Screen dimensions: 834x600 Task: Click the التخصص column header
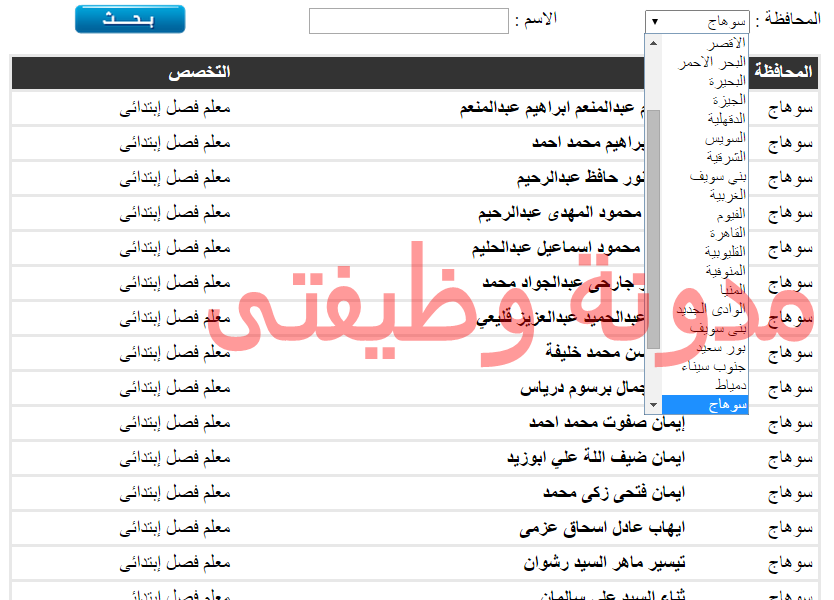[x=199, y=72]
